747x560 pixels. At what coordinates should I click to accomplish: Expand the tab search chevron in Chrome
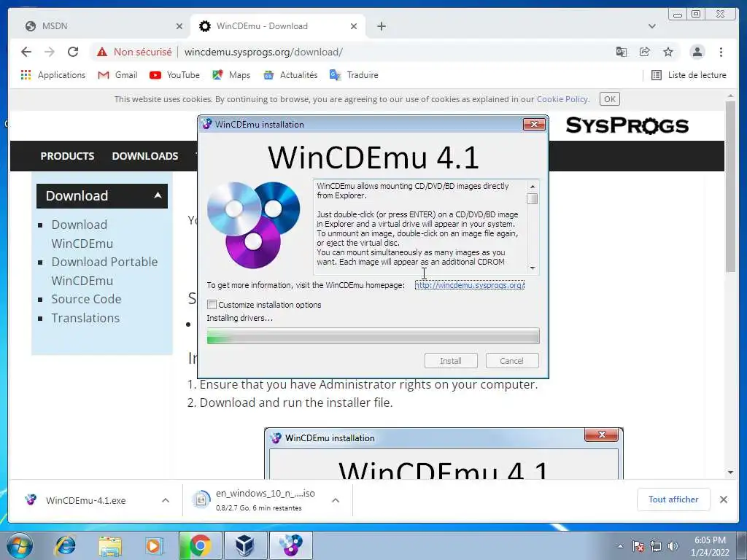651,26
